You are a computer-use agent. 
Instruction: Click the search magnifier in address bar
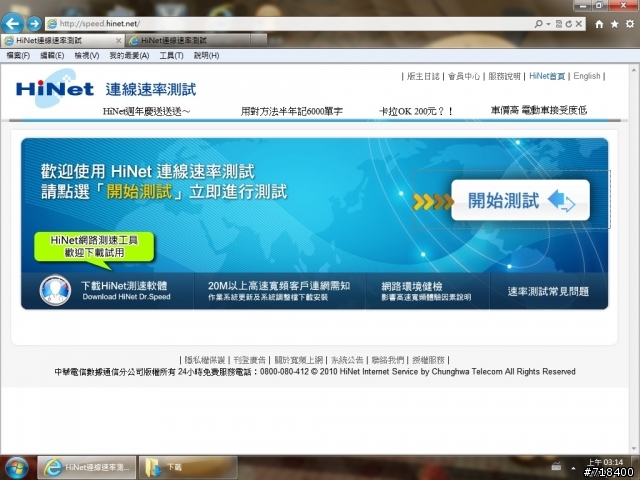539,24
